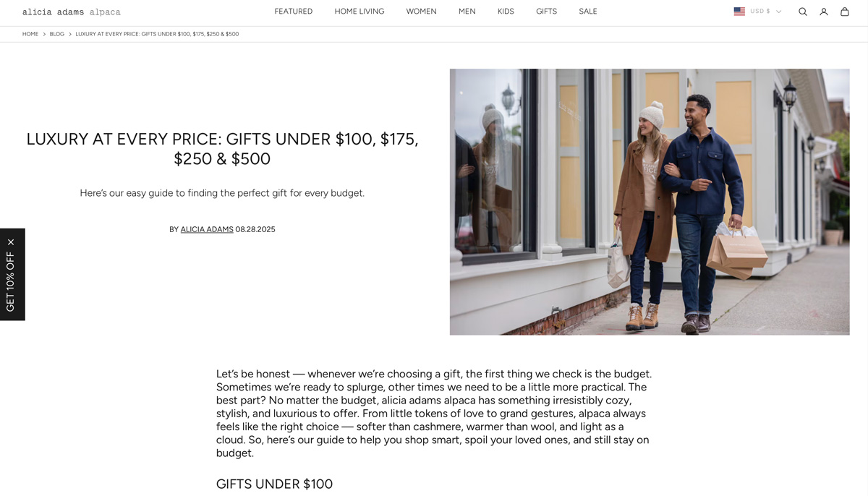This screenshot has height=496, width=868.
Task: Go to BLOG breadcrumb link
Action: click(57, 34)
